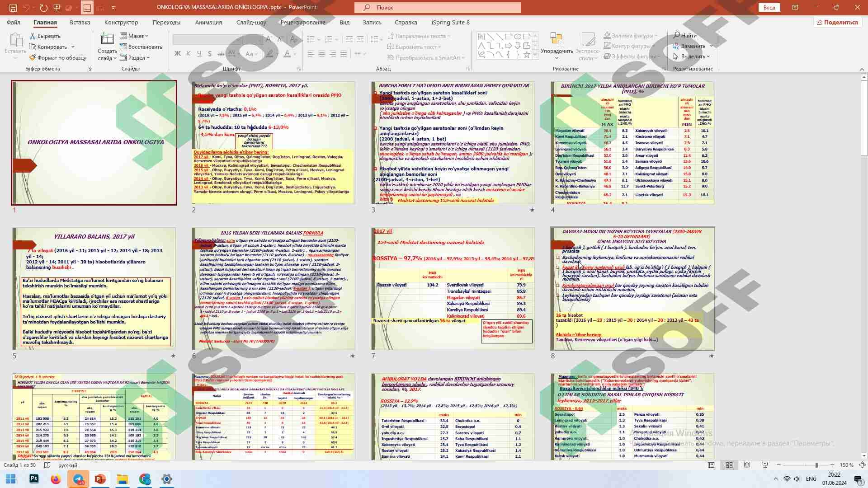Viewport: 868px width, 488px height.
Task: Open the Файл menu
Action: coord(14,22)
